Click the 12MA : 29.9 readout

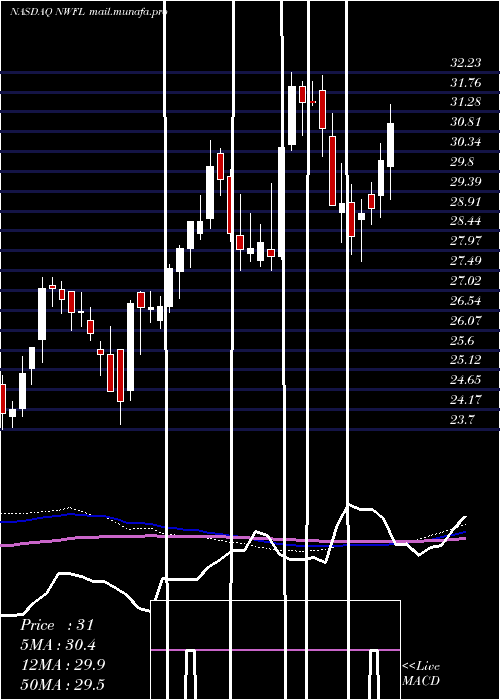tap(62, 665)
